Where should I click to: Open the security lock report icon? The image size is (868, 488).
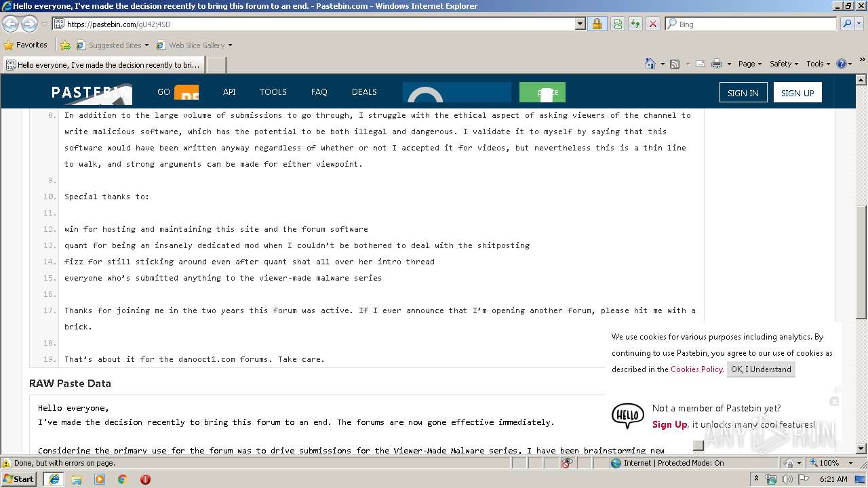point(597,24)
